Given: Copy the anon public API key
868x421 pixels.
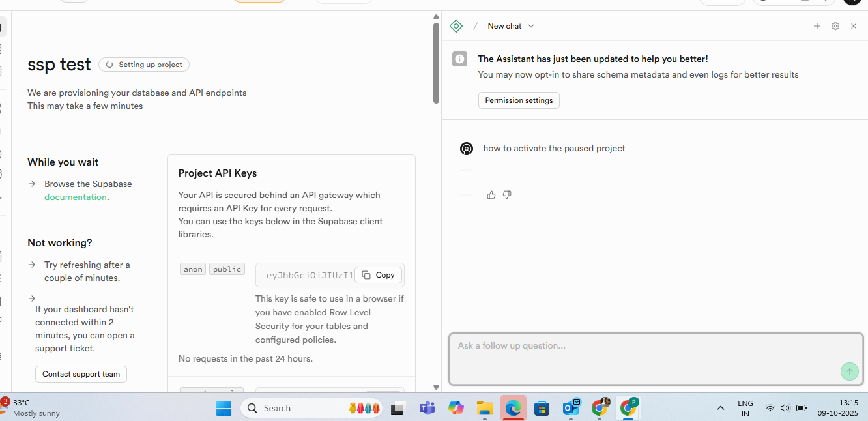Looking at the screenshot, I should point(379,275).
